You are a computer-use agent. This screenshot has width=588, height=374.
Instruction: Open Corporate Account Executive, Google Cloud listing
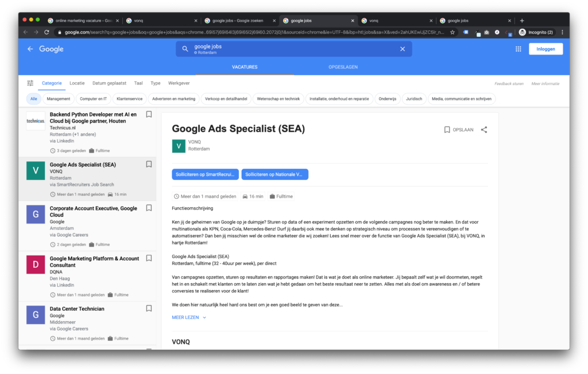tap(87, 226)
